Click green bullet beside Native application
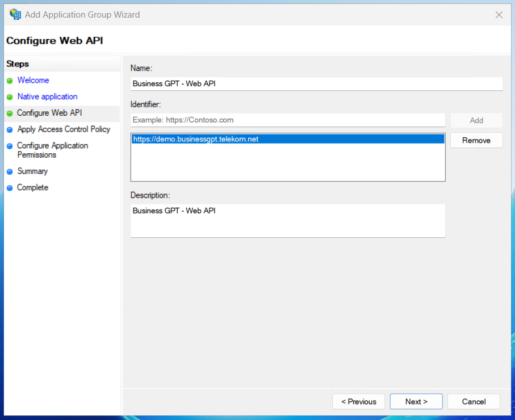Screen dimensions: 515x420 (10, 97)
